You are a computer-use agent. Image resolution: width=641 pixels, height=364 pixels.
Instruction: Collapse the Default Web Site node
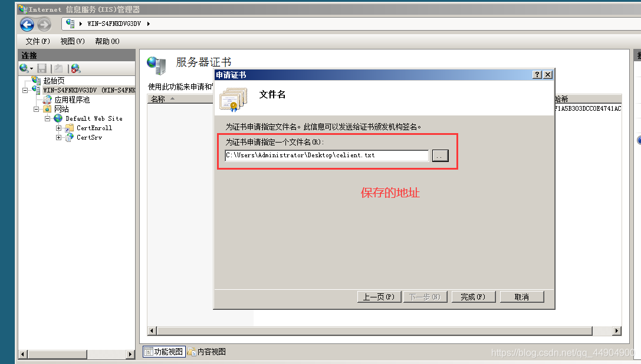coord(47,118)
